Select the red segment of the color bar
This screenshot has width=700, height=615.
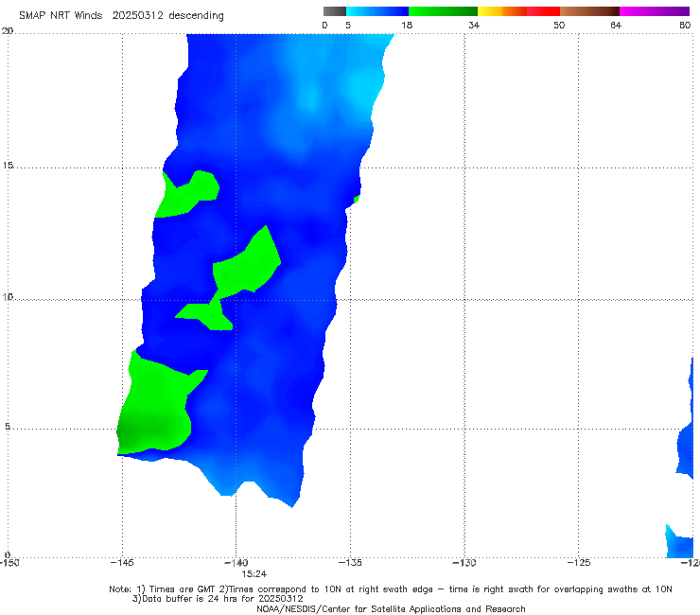point(543,11)
